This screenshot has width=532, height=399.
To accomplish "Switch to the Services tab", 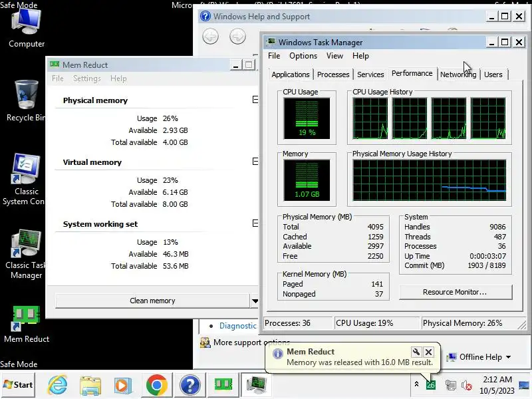I will pyautogui.click(x=370, y=74).
